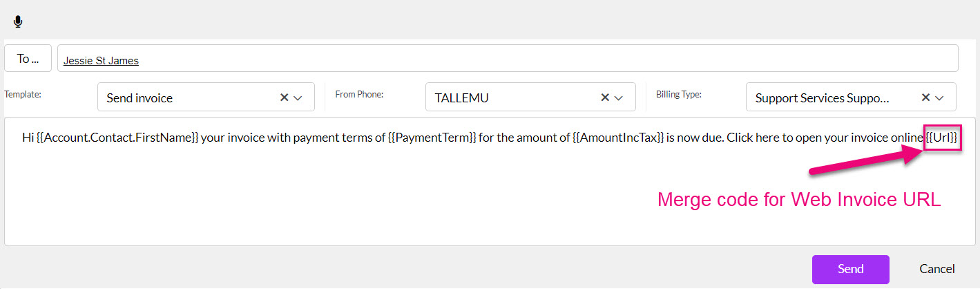Click the {{AmountIncTax}} merge code in message
Image resolution: width=980 pixels, height=289 pixels.
coord(618,137)
